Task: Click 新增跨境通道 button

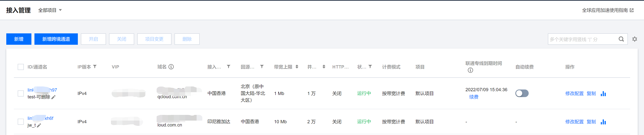Action: pyautogui.click(x=56, y=39)
